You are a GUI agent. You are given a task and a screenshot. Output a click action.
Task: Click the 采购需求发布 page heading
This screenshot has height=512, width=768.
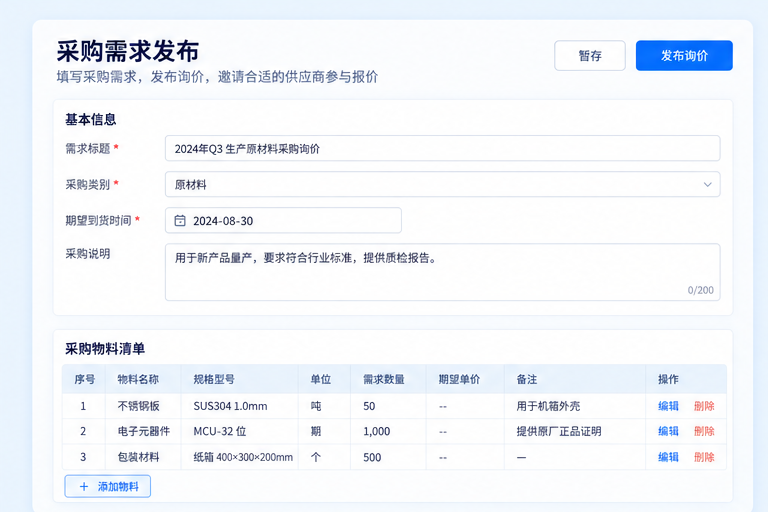(x=128, y=51)
